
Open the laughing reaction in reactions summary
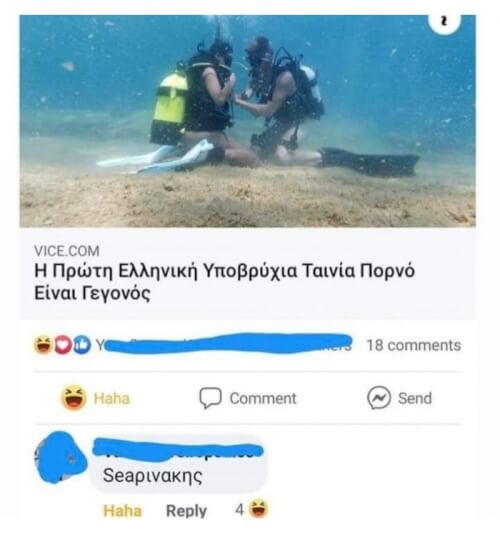[x=43, y=345]
